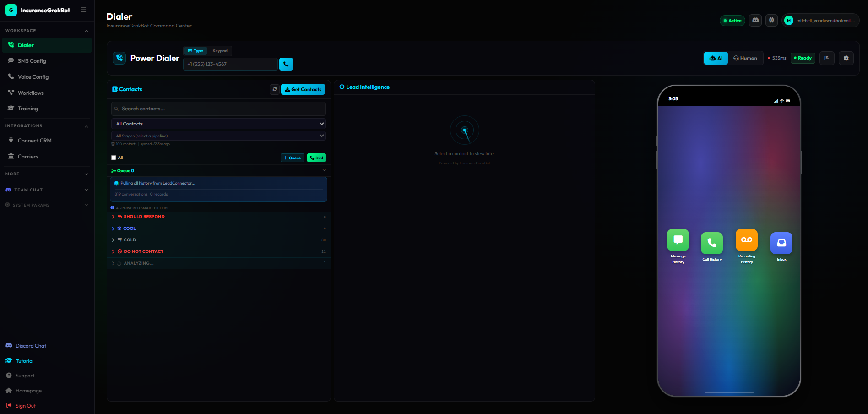Click the LeadConnector sync progress bar
Viewport: 868px width, 414px height.
point(218,189)
